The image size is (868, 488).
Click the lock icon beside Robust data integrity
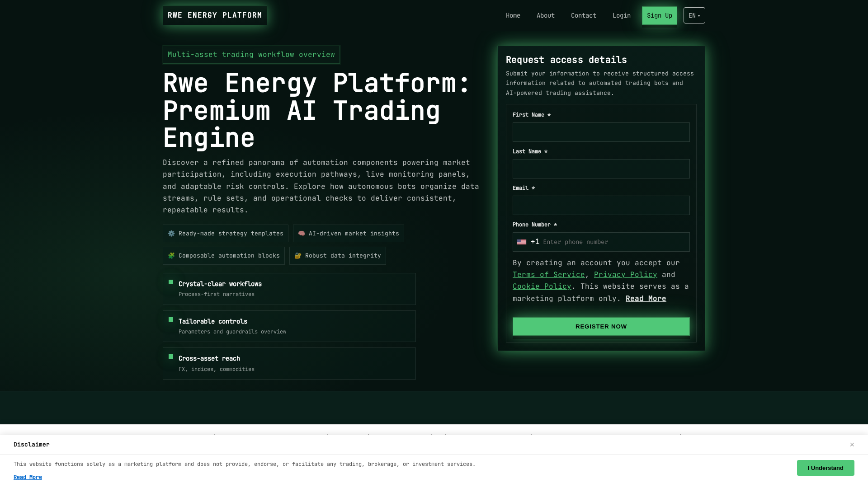[x=298, y=256]
